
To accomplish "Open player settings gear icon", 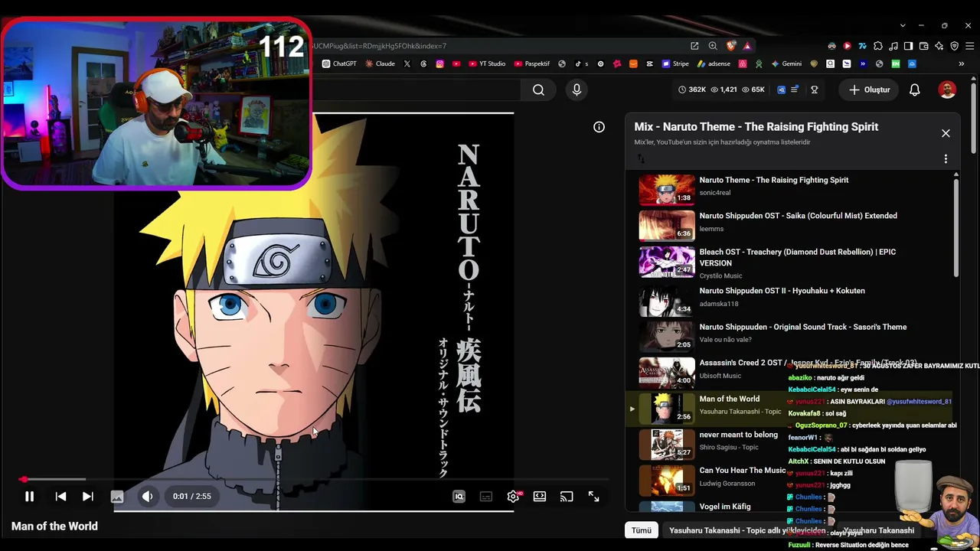I will click(513, 497).
